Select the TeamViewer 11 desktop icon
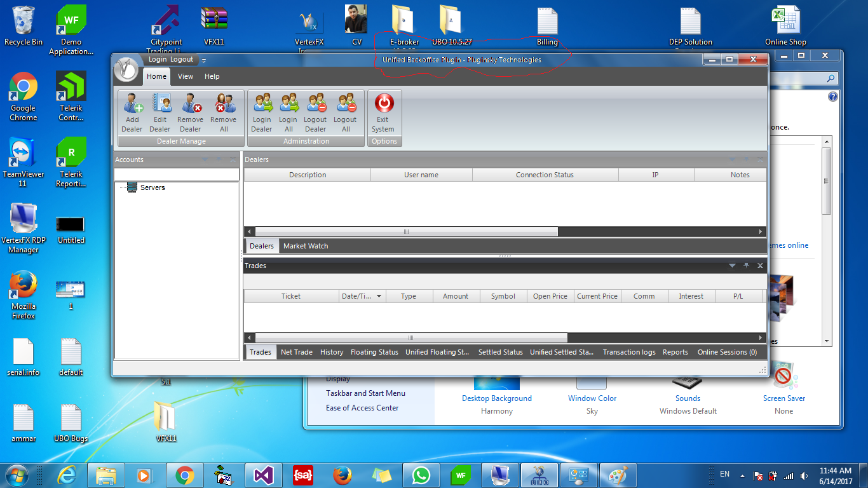The width and height of the screenshot is (868, 488). (x=24, y=163)
